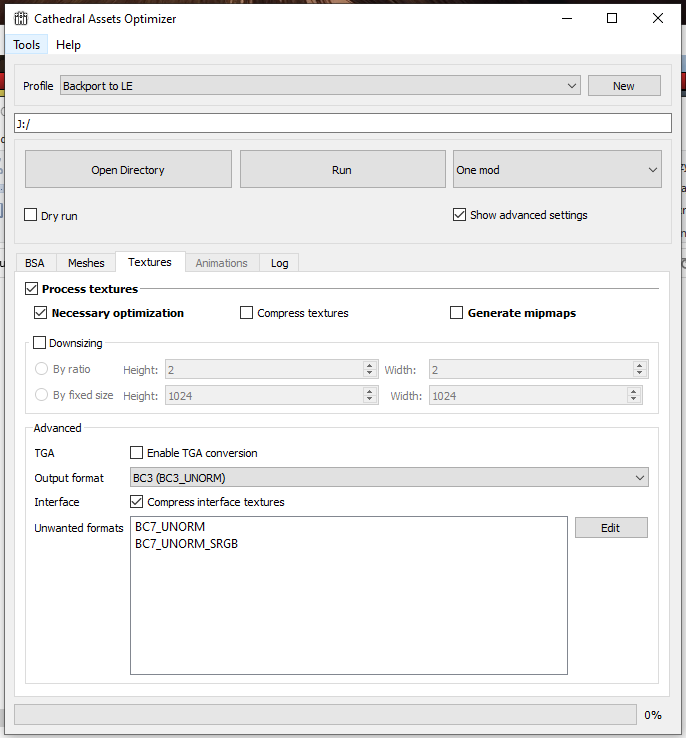Uncheck Compress interface textures
The width and height of the screenshot is (686, 738).
point(136,501)
